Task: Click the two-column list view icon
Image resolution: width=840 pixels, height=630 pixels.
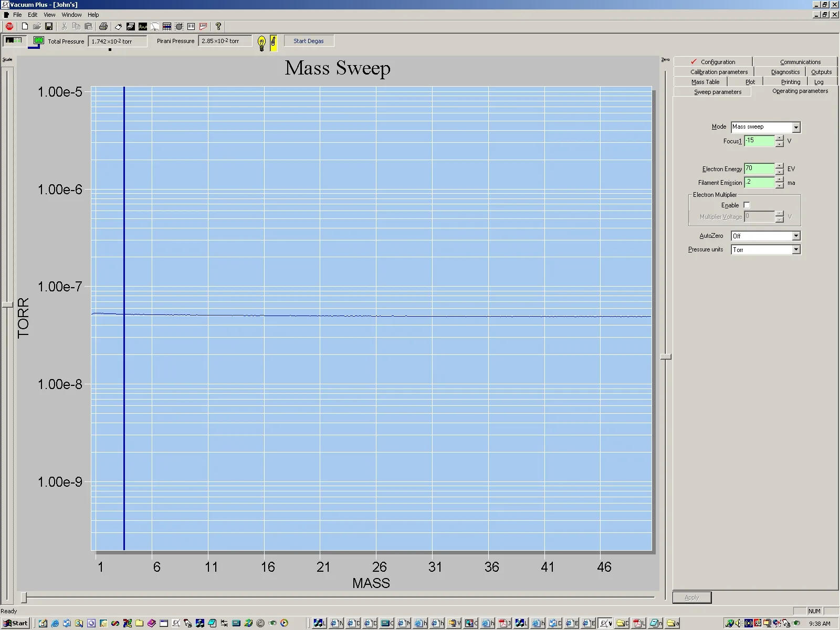Action: coord(191,26)
